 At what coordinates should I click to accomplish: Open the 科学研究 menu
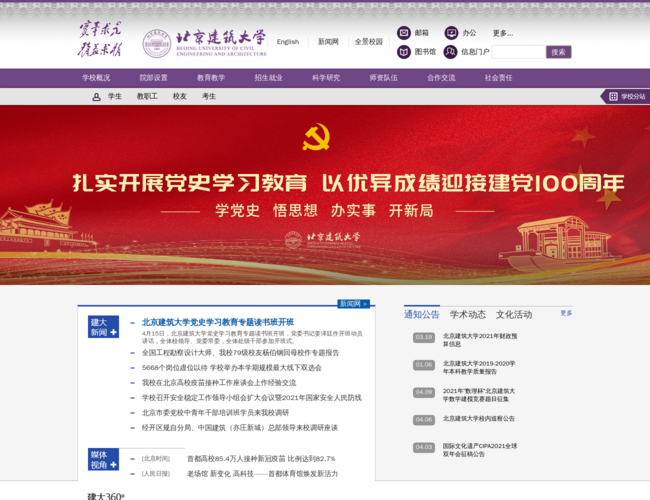tap(326, 78)
